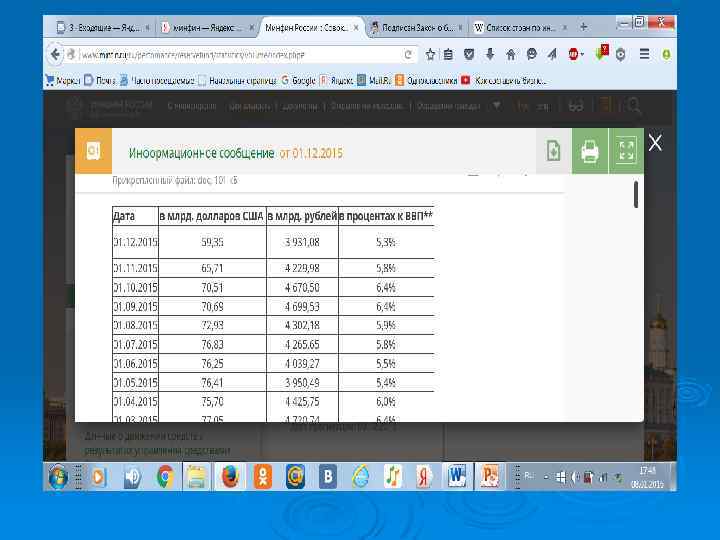
Task: Open the Google bookmark
Action: pyautogui.click(x=298, y=81)
